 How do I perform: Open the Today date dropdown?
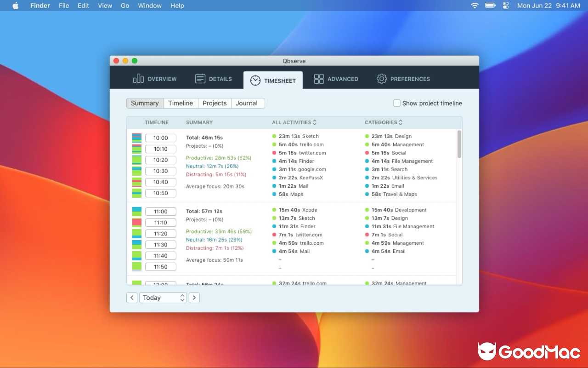[163, 298]
